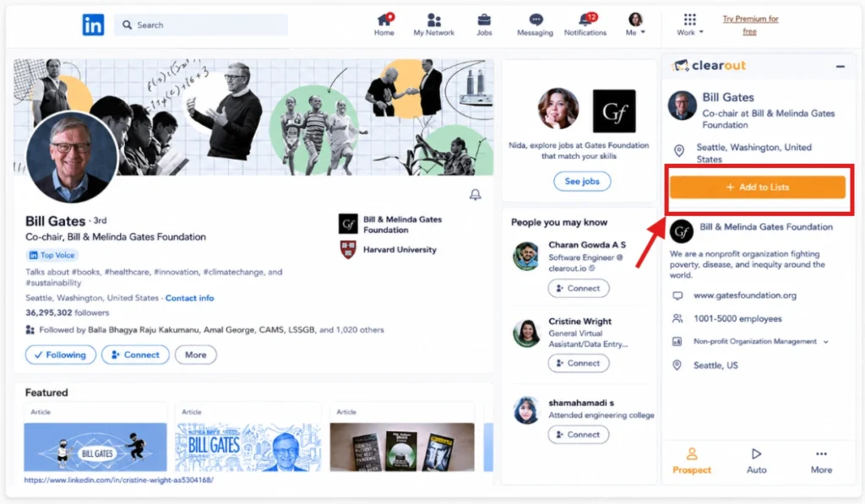Click Gf company logo in Clearout panel

point(682,231)
